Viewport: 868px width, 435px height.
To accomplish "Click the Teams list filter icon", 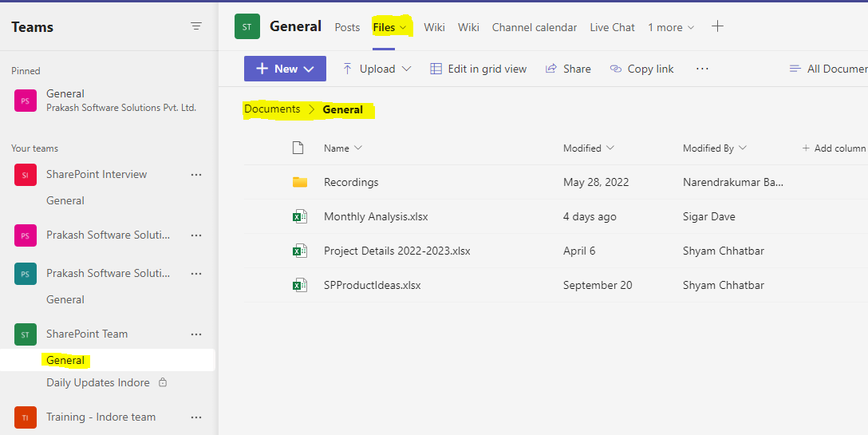I will [x=196, y=26].
